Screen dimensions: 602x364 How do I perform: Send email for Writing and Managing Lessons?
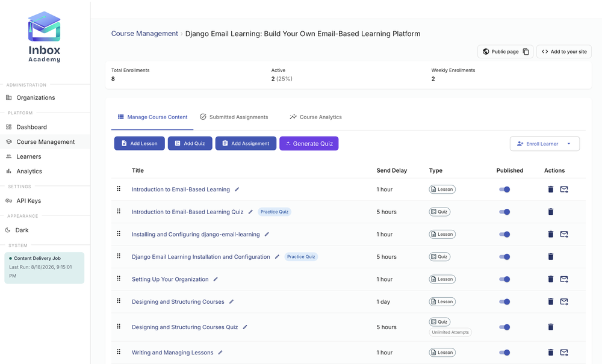pos(564,352)
